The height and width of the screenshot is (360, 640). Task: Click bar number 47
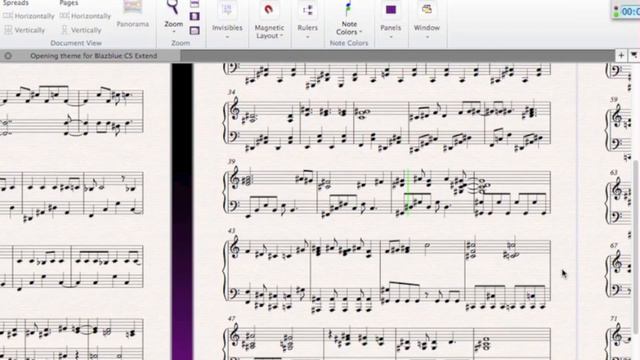pyautogui.click(x=232, y=318)
